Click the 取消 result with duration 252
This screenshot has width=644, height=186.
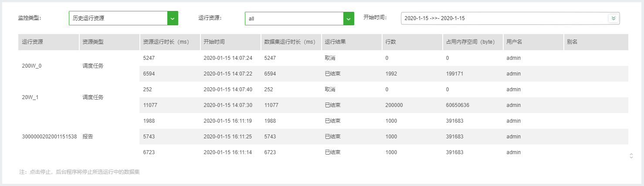pos(330,90)
